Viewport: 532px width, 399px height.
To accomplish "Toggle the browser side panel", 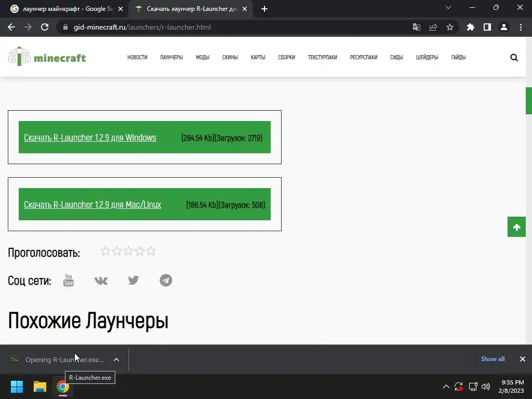I will pyautogui.click(x=487, y=27).
